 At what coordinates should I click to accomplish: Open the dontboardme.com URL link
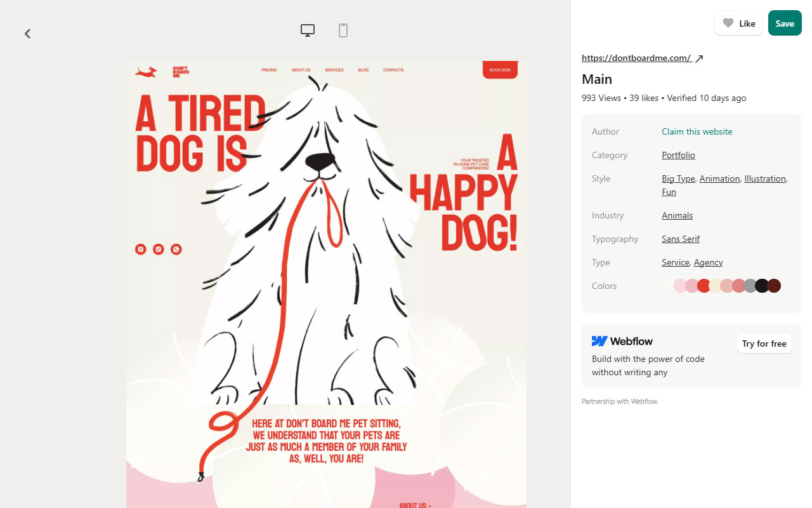pos(636,58)
